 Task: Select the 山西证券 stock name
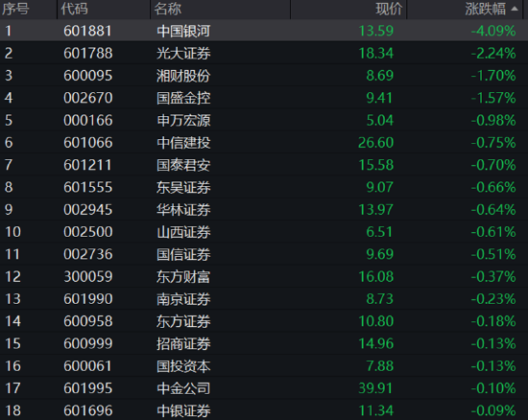[x=183, y=232]
